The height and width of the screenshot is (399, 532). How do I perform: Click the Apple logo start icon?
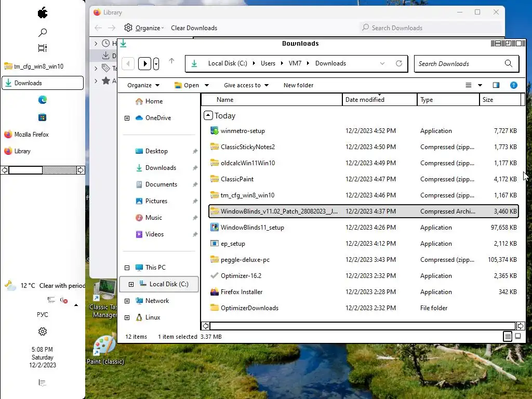click(x=43, y=13)
